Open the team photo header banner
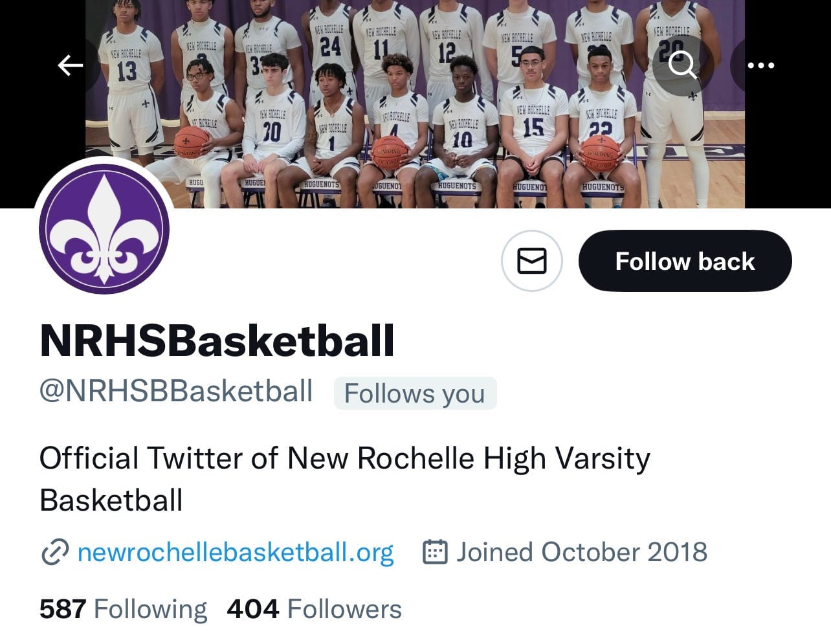 click(x=415, y=104)
